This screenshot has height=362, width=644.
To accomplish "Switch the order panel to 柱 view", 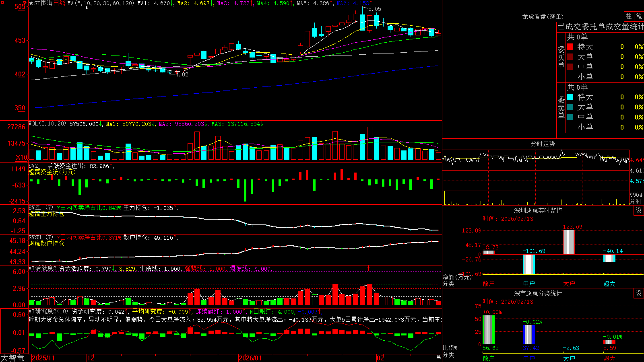I will coord(629,16).
